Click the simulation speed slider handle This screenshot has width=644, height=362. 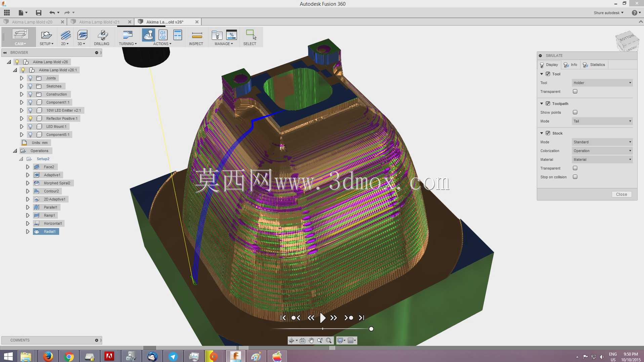coord(371,329)
